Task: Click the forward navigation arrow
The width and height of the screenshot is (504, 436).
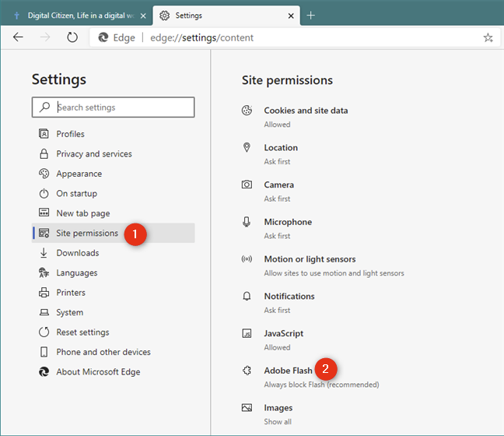Action: (x=45, y=37)
